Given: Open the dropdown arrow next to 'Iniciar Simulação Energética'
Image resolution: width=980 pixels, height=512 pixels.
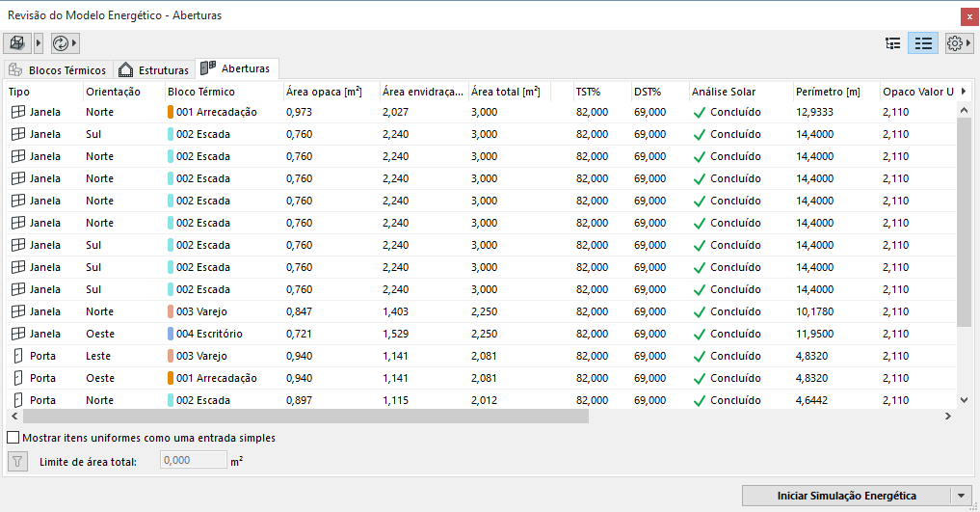Looking at the screenshot, I should (x=962, y=496).
